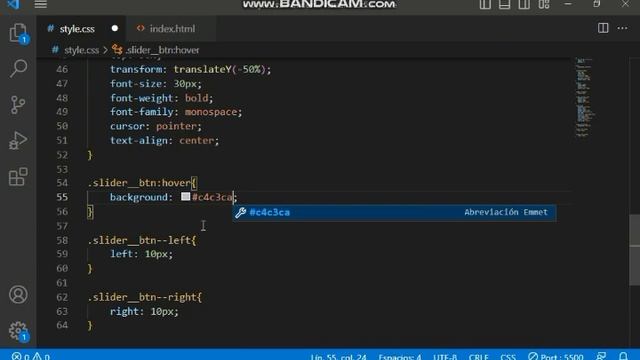Accept the #c4c3ca Emmet suggestion
The height and width of the screenshot is (360, 640).
[x=394, y=212]
